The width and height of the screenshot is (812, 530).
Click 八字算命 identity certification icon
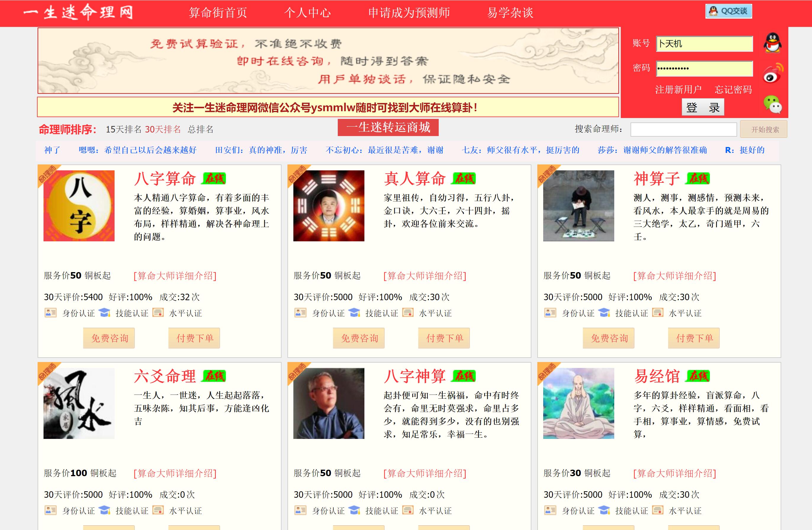click(51, 313)
